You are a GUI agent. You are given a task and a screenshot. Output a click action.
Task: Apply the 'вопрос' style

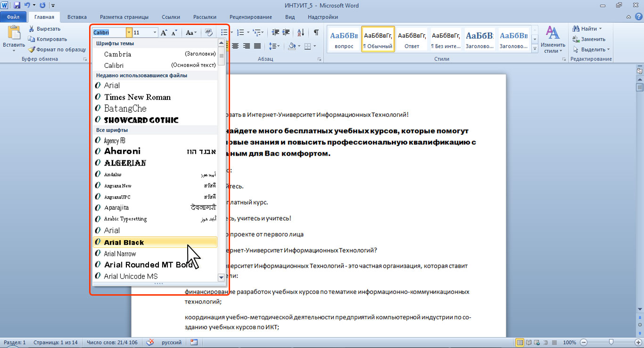344,40
